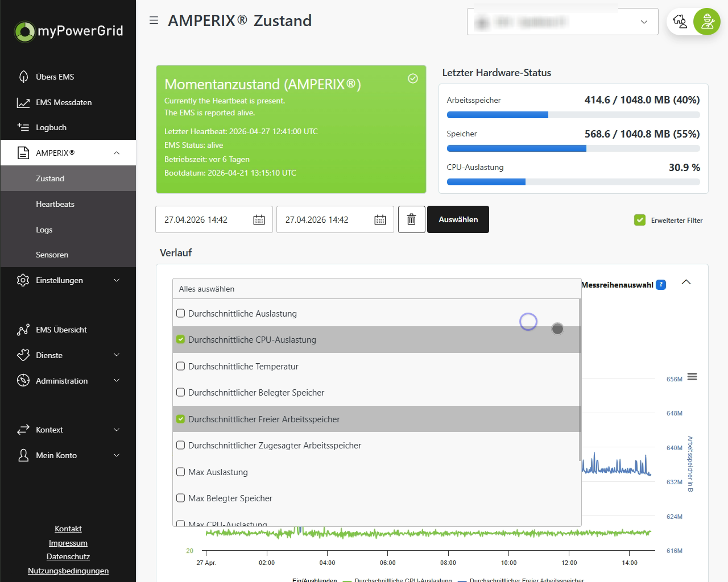728x582 pixels.
Task: Open the EMS selection dropdown in header
Action: [562, 22]
